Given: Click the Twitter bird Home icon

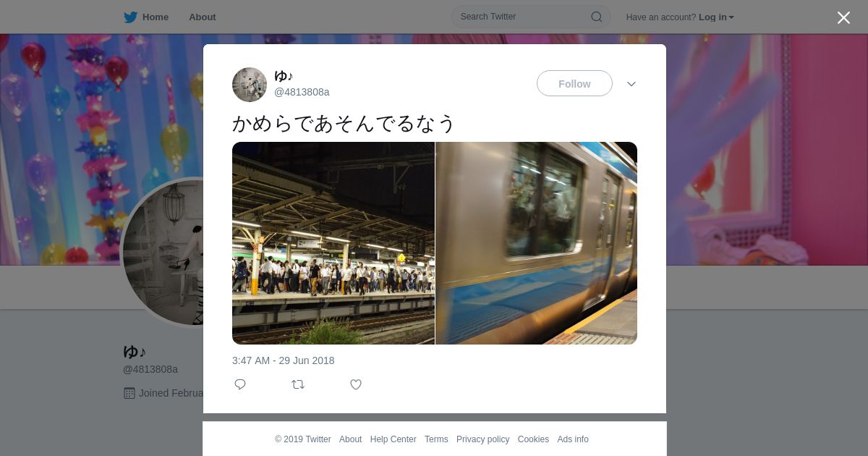Looking at the screenshot, I should coord(130,17).
